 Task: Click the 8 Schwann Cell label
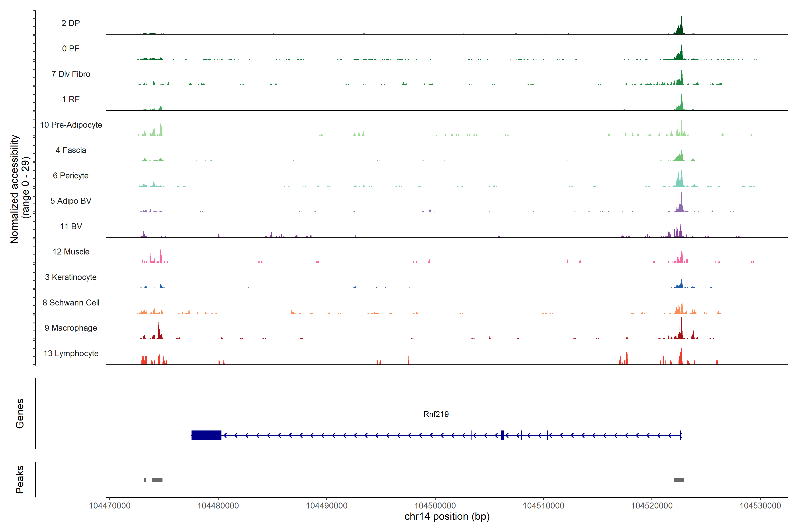[x=70, y=303]
